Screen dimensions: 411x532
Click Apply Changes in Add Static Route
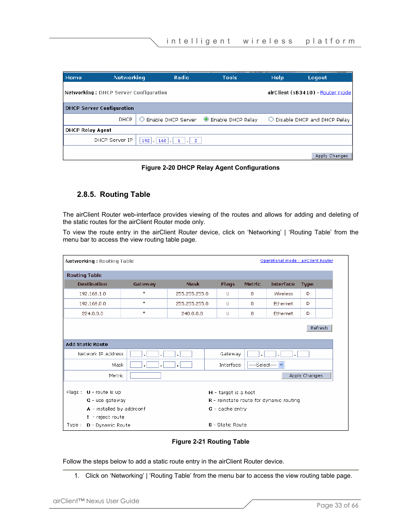pos(306,376)
